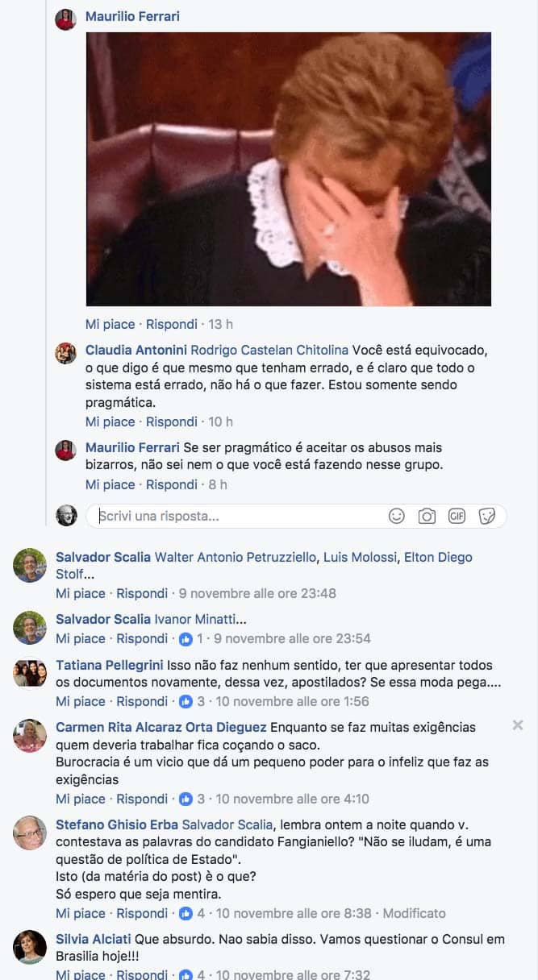
Task: Open the sticker picker icon
Action: pos(487,516)
